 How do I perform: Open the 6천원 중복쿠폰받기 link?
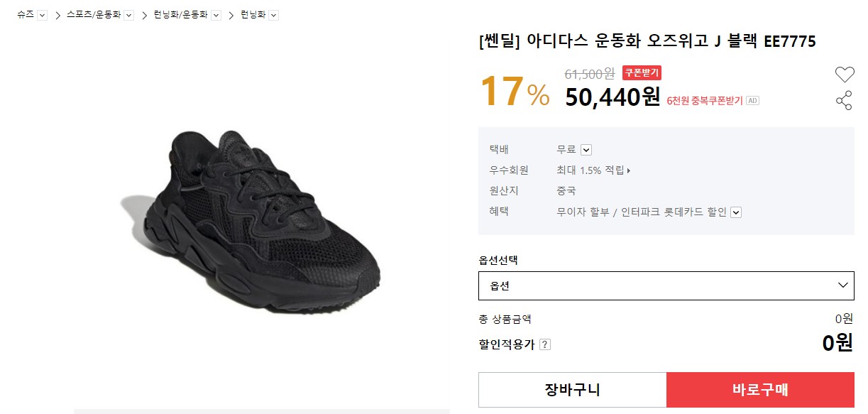point(704,101)
